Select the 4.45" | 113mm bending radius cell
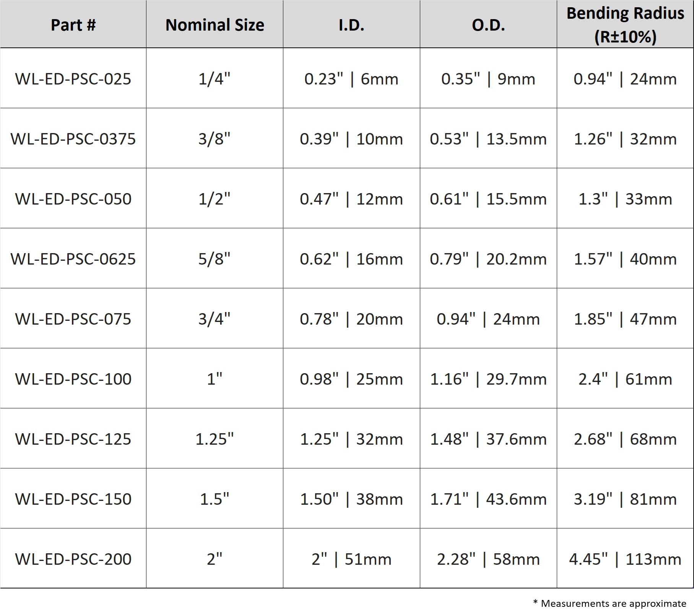694x616 pixels. (x=625, y=559)
